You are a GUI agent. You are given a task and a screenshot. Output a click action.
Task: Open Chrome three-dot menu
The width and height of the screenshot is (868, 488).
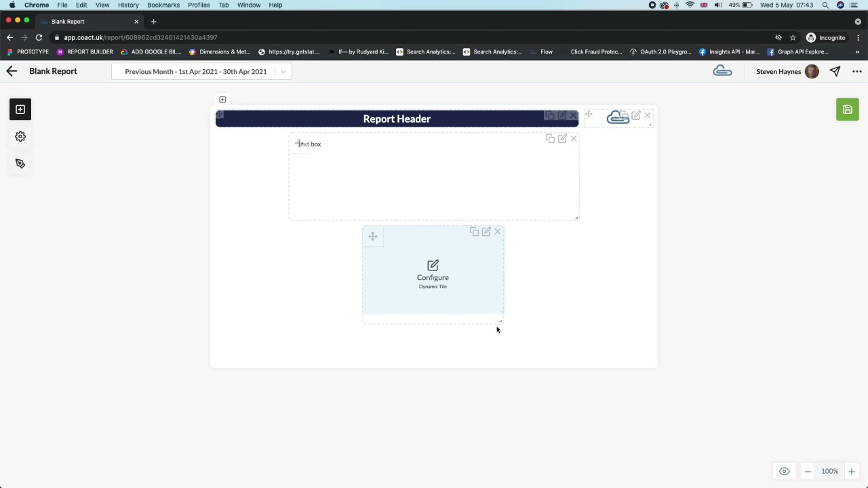coord(858,37)
